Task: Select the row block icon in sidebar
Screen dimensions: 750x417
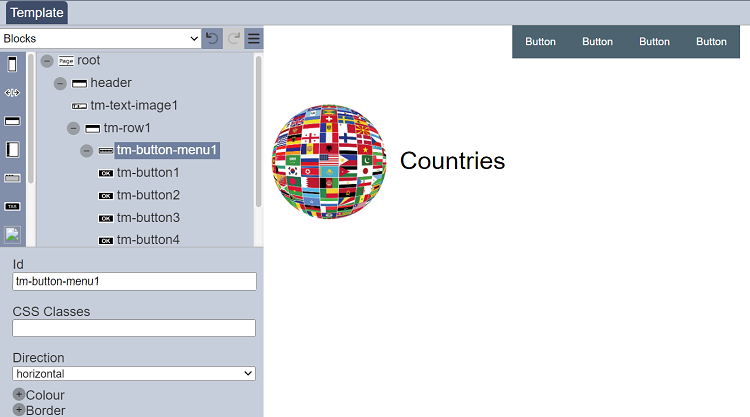Action: pyautogui.click(x=12, y=121)
